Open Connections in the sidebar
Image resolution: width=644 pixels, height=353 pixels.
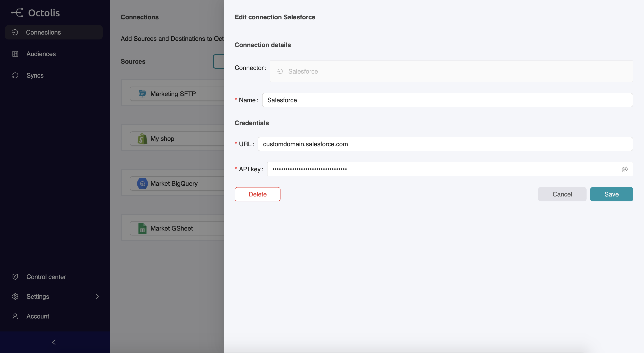pyautogui.click(x=54, y=32)
